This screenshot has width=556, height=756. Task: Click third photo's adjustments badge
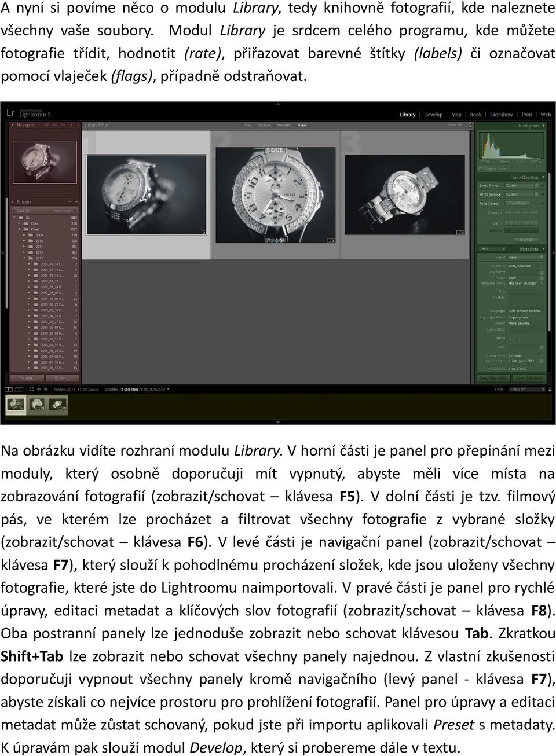click(x=462, y=232)
